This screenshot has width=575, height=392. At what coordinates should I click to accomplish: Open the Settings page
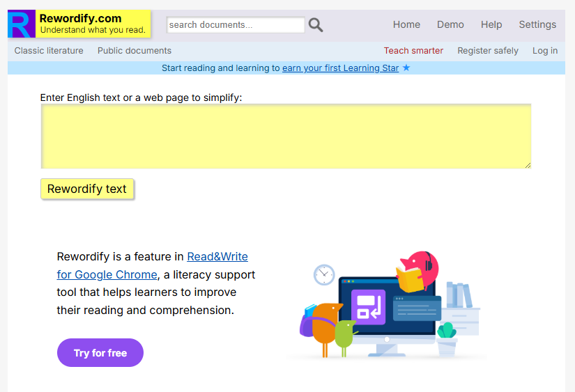coord(537,24)
